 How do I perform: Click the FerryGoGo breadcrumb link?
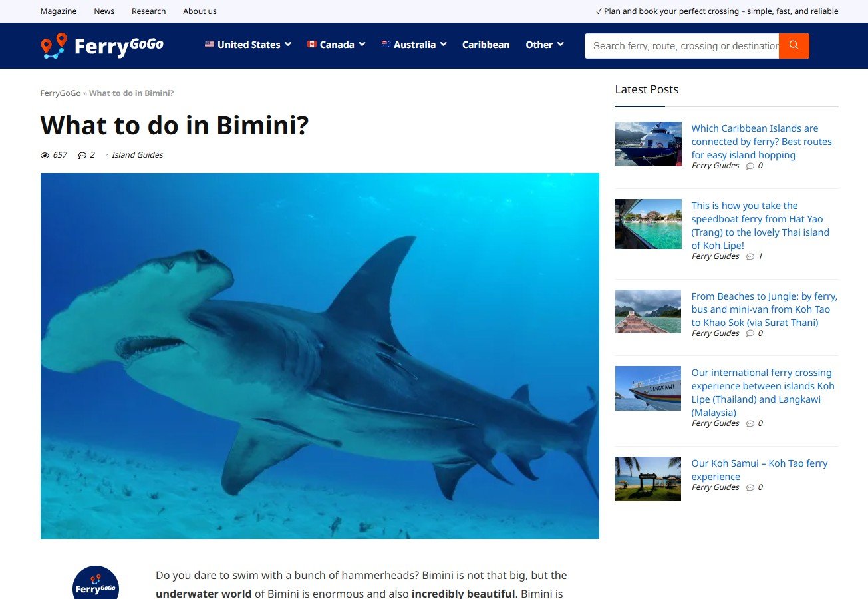click(61, 93)
